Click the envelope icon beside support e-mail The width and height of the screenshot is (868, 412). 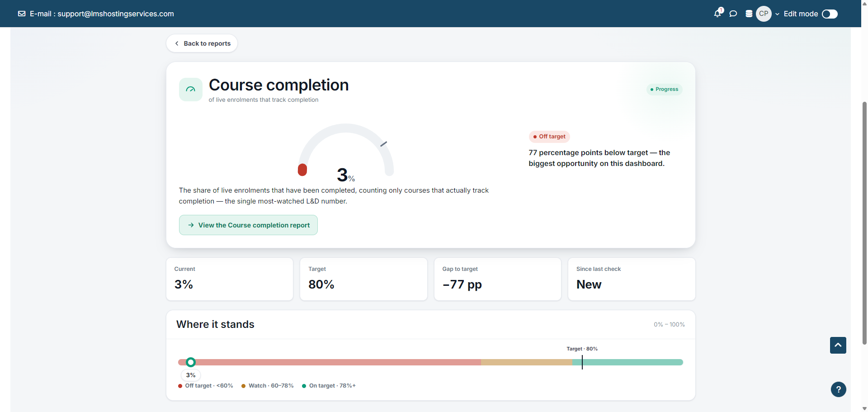pyautogui.click(x=22, y=14)
